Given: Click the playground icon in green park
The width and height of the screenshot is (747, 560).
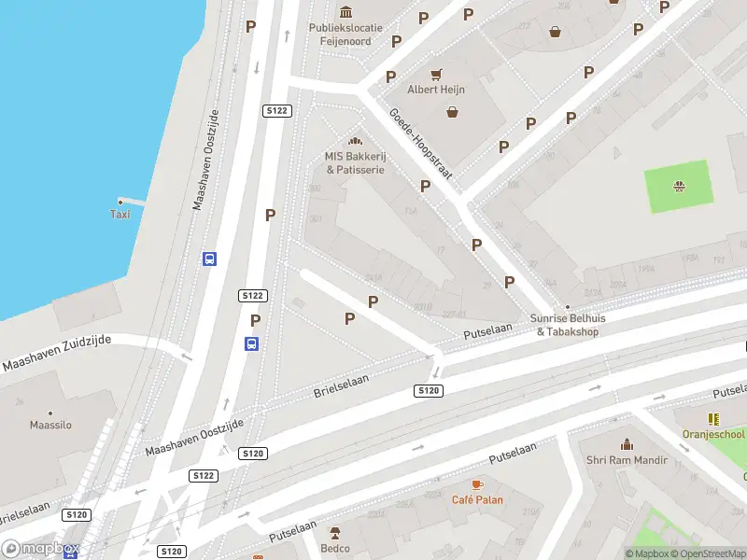Looking at the screenshot, I should click(x=679, y=186).
